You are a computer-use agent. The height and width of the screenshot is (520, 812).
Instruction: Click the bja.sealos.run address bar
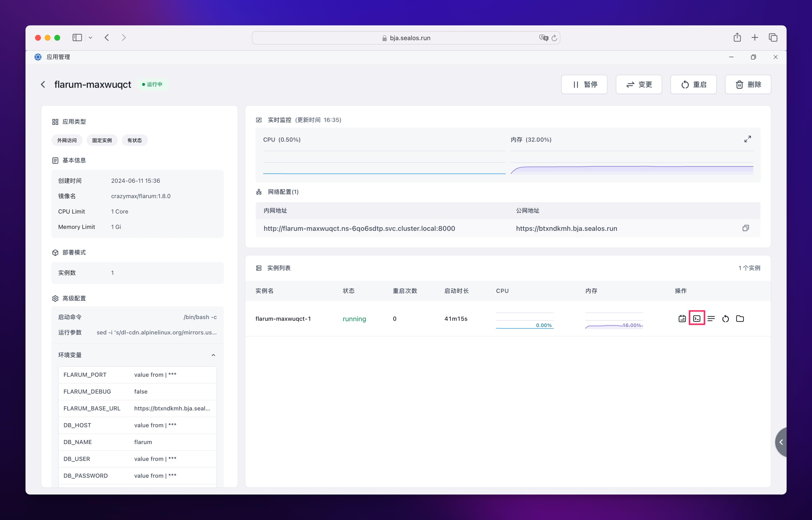tap(409, 38)
